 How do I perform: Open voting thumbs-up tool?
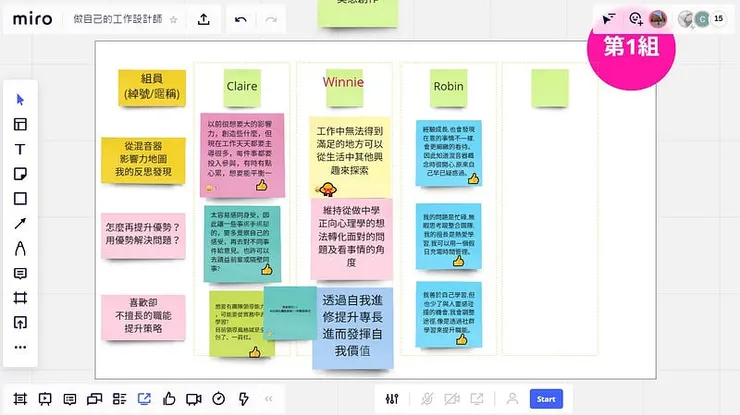click(169, 399)
